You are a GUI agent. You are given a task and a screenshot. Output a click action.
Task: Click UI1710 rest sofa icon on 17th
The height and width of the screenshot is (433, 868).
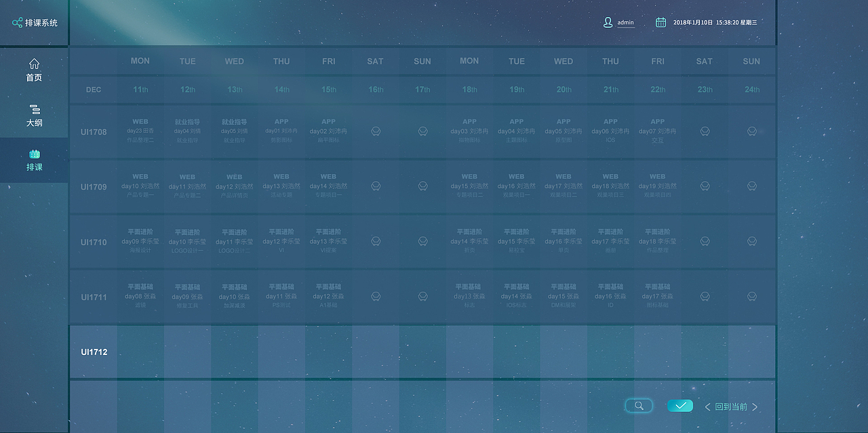[422, 241]
